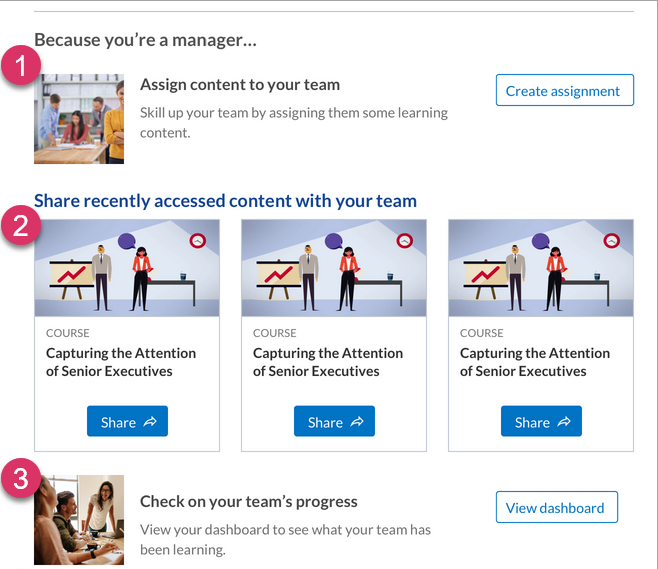Click the red number 2 callout badge
The width and height of the screenshot is (658, 569).
pyautogui.click(x=20, y=225)
